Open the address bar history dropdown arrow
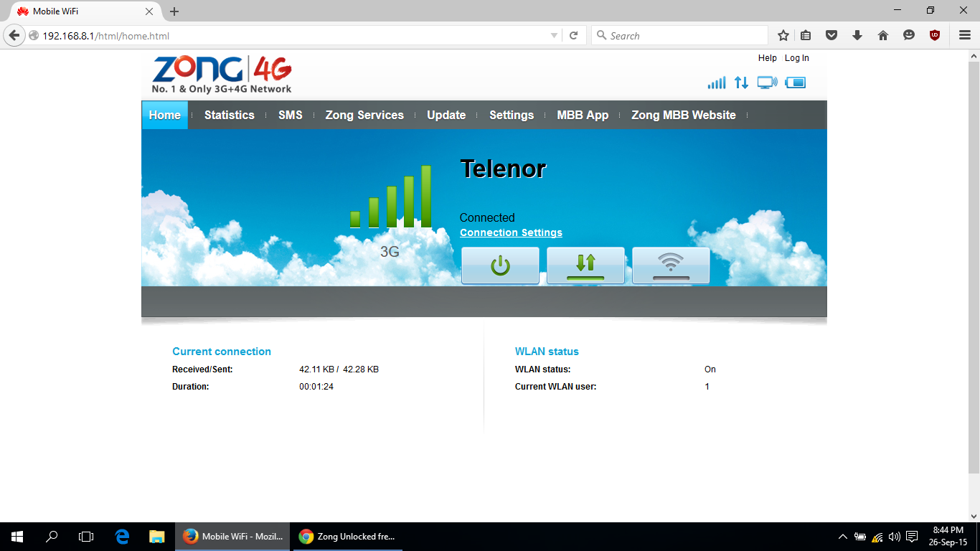Screen dimensions: 980x551 (x=554, y=36)
